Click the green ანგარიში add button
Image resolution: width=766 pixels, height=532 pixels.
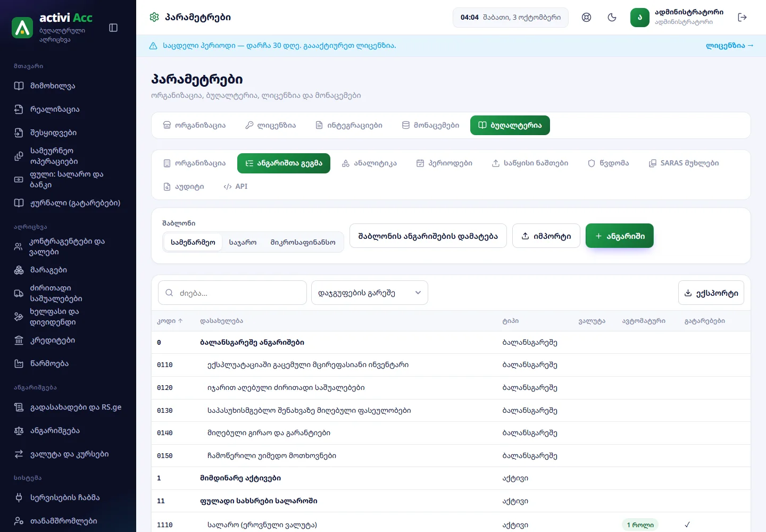(619, 236)
